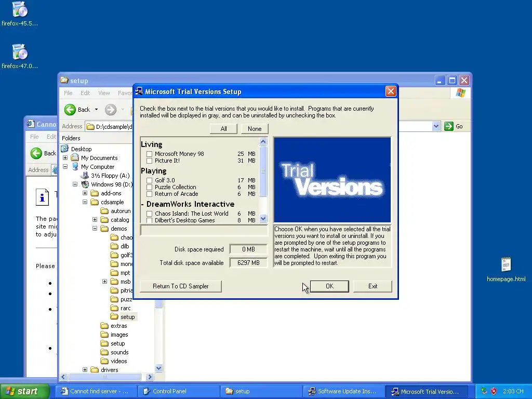Image resolution: width=532 pixels, height=399 pixels.
Task: Select the videos folder icon
Action: 105,361
